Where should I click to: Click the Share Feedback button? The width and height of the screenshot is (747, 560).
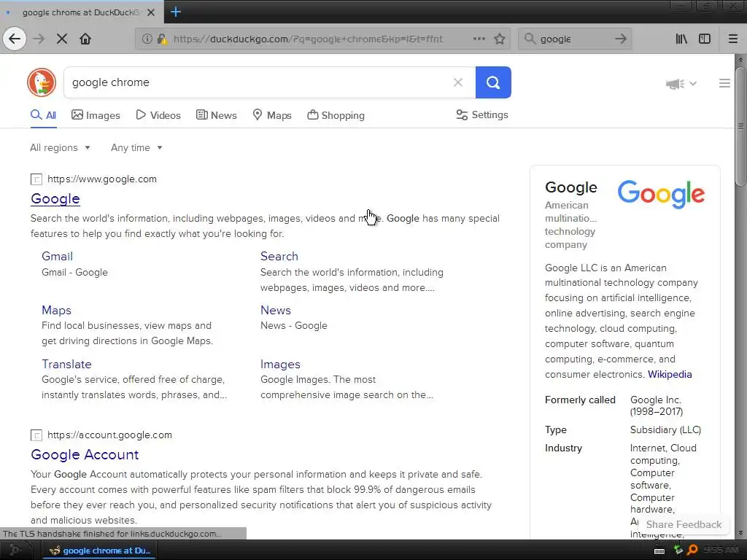[684, 524]
